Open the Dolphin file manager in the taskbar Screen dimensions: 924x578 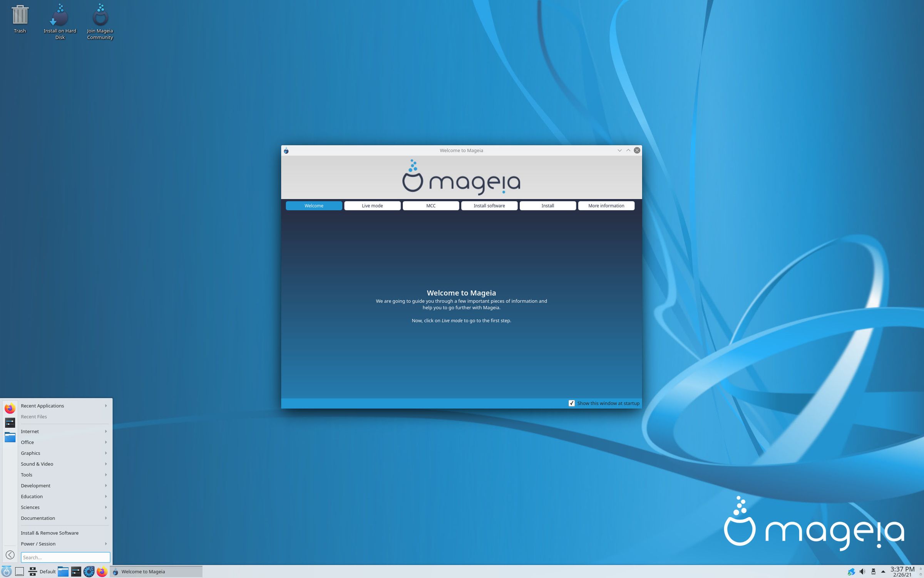(x=63, y=572)
